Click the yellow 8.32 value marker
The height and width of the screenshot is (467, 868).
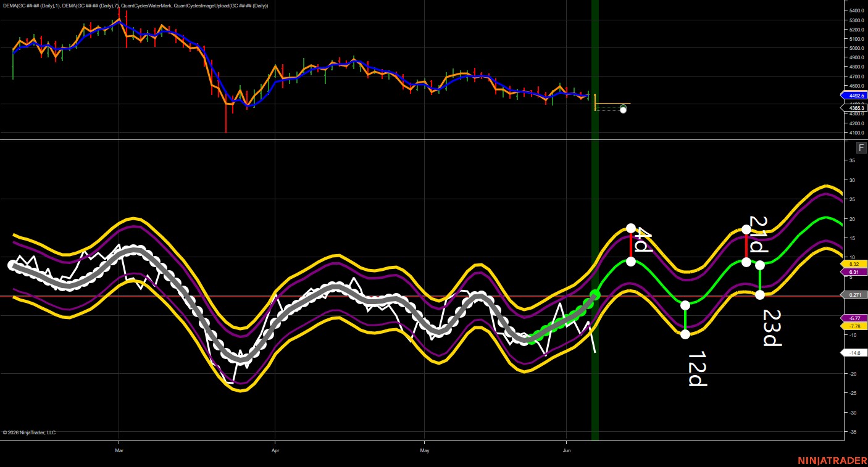click(854, 264)
